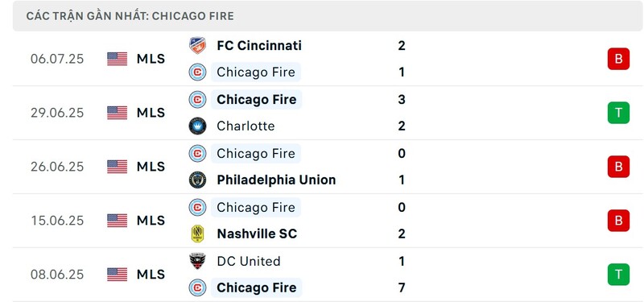The height and width of the screenshot is (302, 644).
Task: Click the Philadelphia Union crest
Action: [x=197, y=180]
